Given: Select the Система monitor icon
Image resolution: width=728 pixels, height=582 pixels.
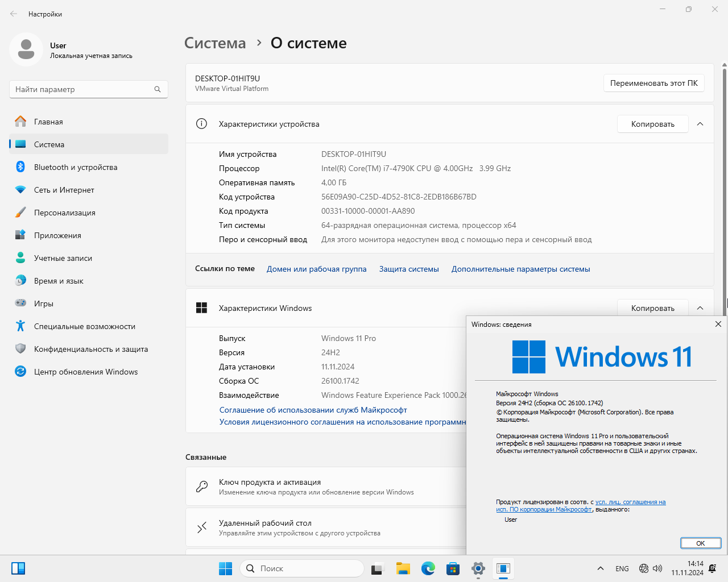Looking at the screenshot, I should tap(20, 144).
